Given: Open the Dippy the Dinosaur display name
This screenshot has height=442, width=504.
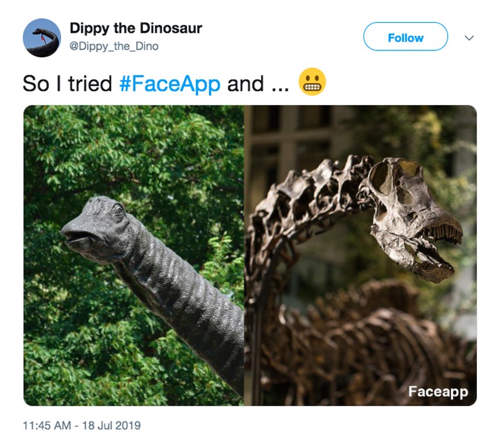Looking at the screenshot, I should pos(135,28).
